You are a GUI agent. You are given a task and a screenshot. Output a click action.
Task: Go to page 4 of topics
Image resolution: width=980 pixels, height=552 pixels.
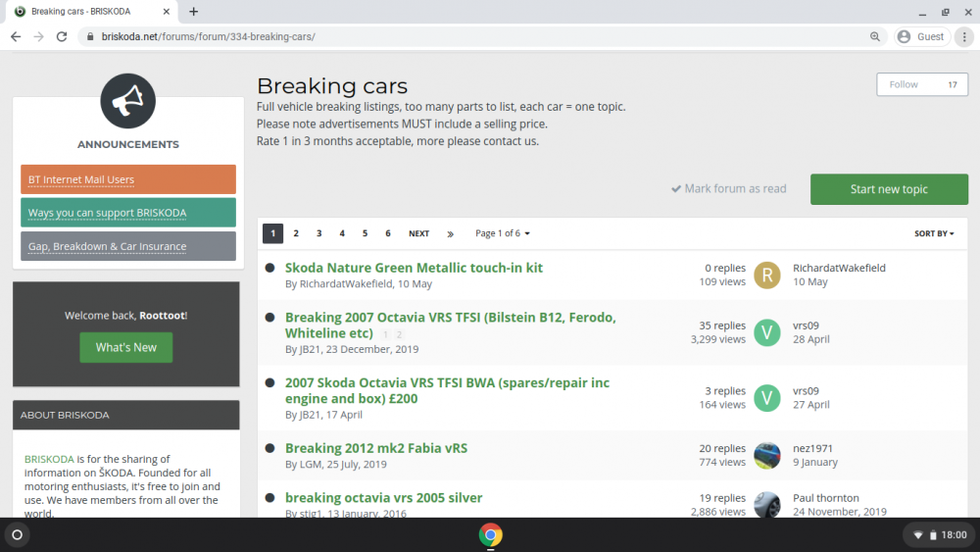342,233
